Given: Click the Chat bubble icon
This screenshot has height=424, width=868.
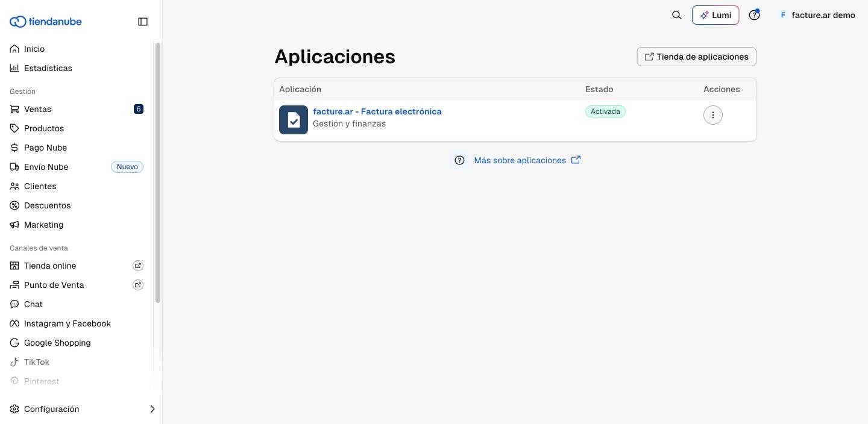Looking at the screenshot, I should pyautogui.click(x=14, y=304).
